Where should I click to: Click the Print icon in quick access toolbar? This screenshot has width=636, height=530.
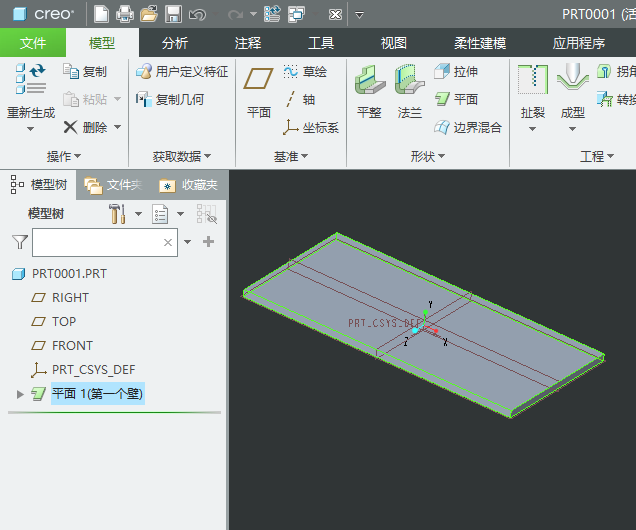point(125,15)
